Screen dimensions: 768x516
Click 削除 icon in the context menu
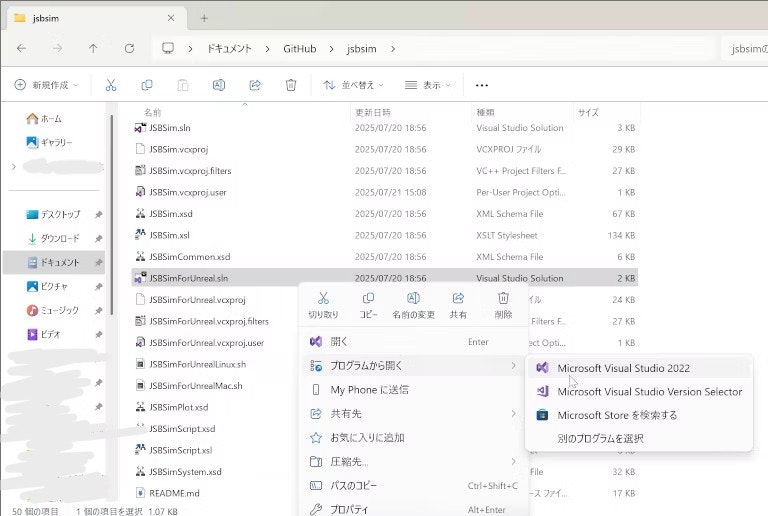pos(503,305)
